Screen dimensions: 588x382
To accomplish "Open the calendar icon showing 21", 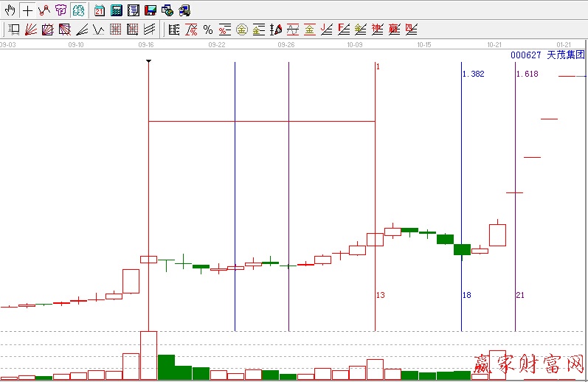I will [99, 10].
